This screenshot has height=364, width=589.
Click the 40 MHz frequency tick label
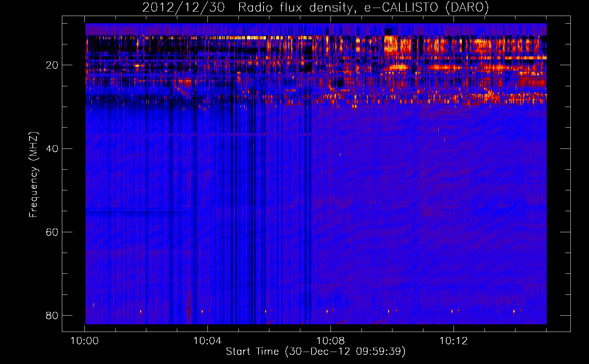(x=52, y=149)
